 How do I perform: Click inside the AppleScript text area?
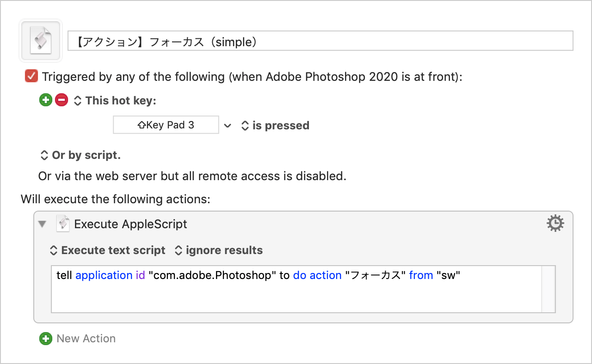click(296, 289)
